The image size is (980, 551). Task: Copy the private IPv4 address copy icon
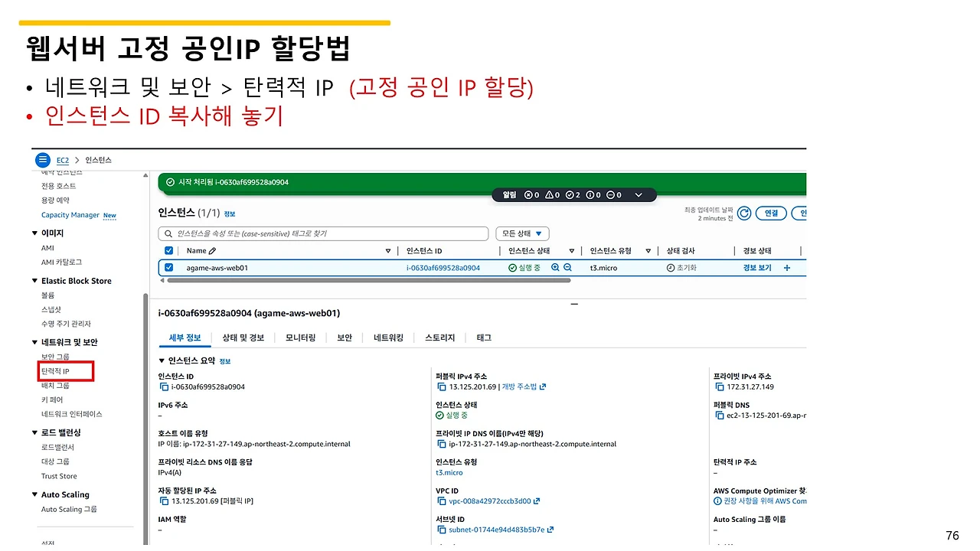pos(718,386)
